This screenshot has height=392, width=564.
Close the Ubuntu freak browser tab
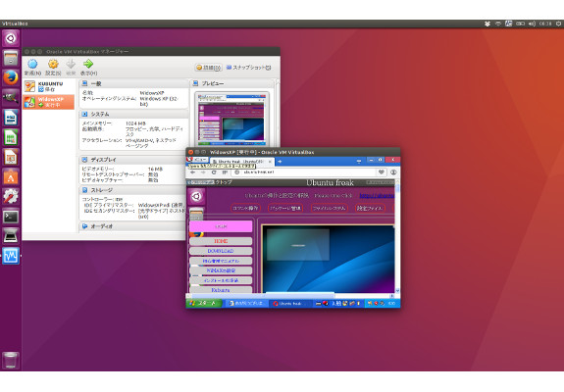tap(270, 162)
